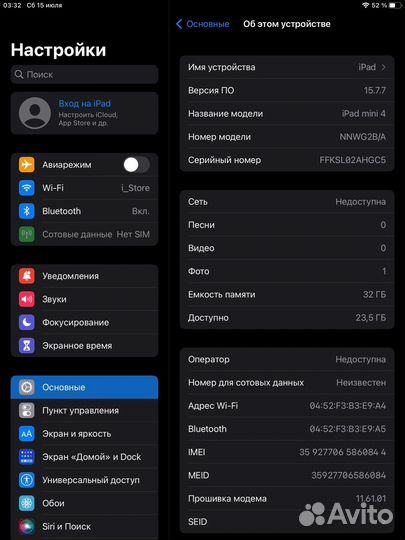Tap the Пункт управления icon

(27, 411)
